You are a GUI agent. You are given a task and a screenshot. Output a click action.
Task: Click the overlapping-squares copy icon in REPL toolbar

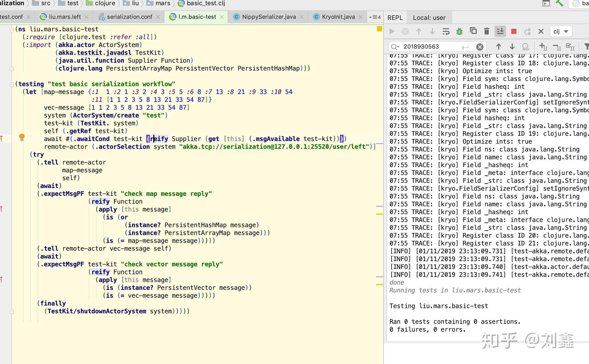[x=473, y=31]
